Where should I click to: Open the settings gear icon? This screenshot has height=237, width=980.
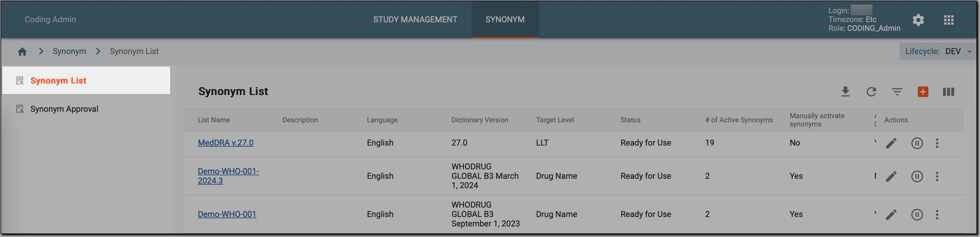[918, 20]
